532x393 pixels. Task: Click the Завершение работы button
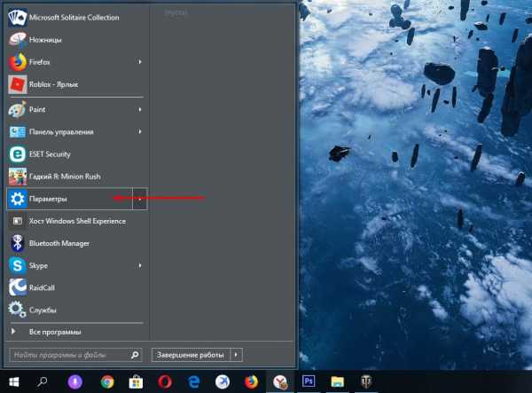191,355
